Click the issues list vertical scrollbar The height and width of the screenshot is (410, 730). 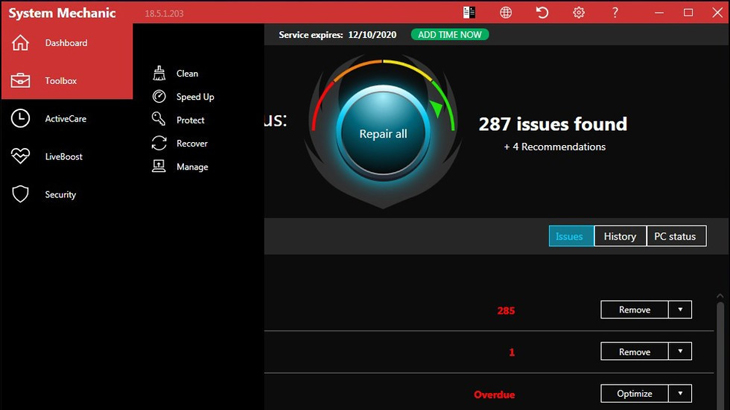(x=720, y=356)
